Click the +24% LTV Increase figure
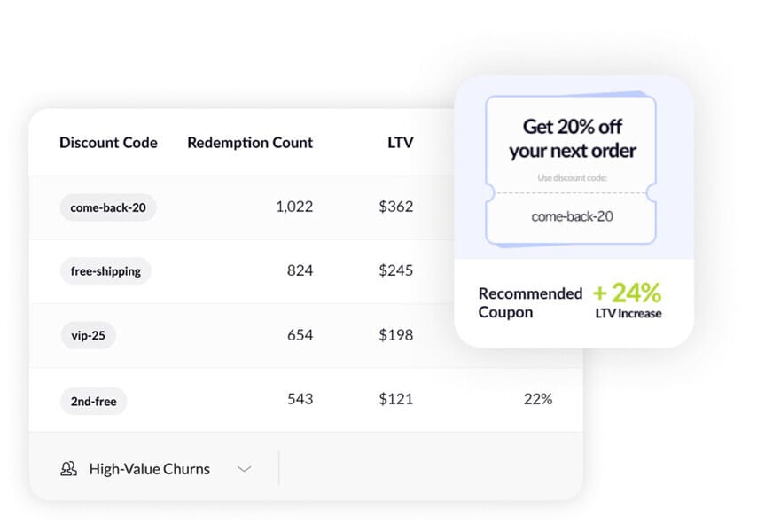 (628, 300)
